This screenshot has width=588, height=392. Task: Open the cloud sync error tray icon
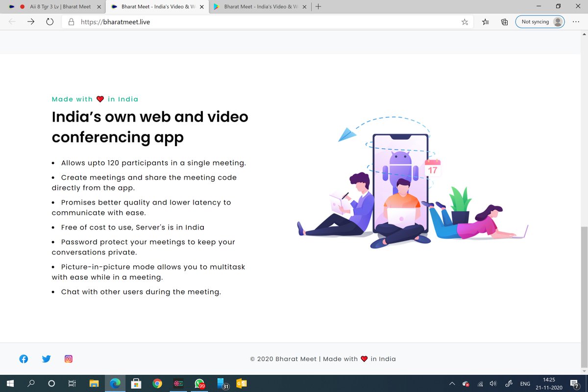(x=466, y=384)
